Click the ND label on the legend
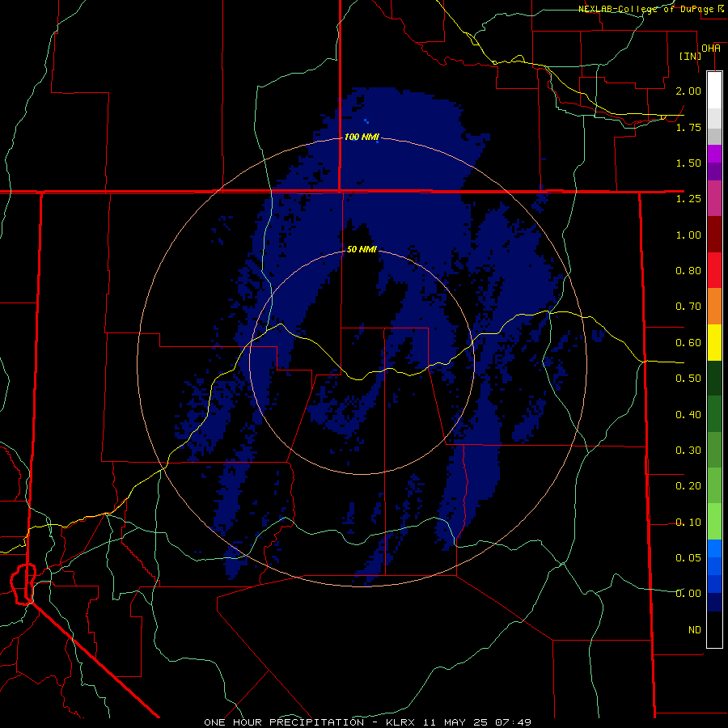 tap(695, 630)
